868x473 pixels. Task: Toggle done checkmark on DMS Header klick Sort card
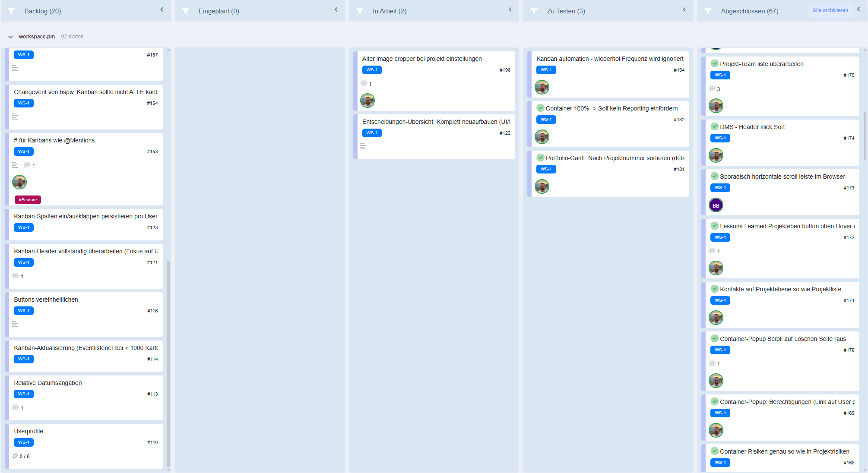click(x=715, y=126)
